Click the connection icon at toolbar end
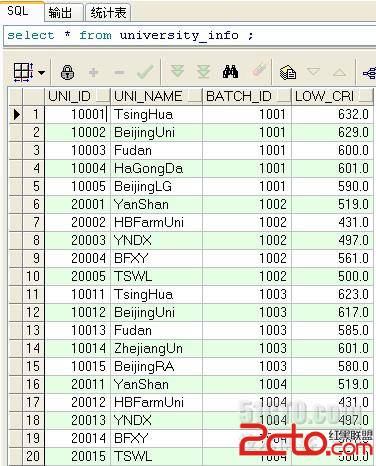Image resolution: width=376 pixels, height=466 pixels. coord(369,72)
